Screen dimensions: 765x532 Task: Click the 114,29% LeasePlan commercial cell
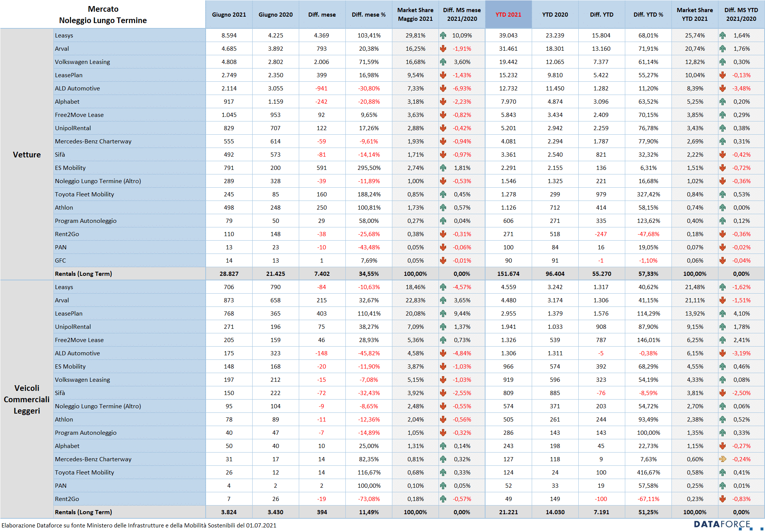[648, 314]
